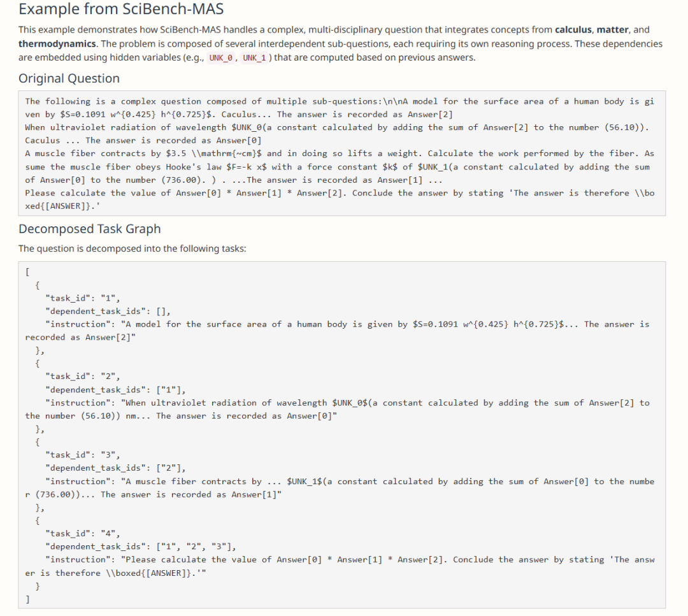Click the "Decomposed Task Graph" heading

tap(89, 229)
